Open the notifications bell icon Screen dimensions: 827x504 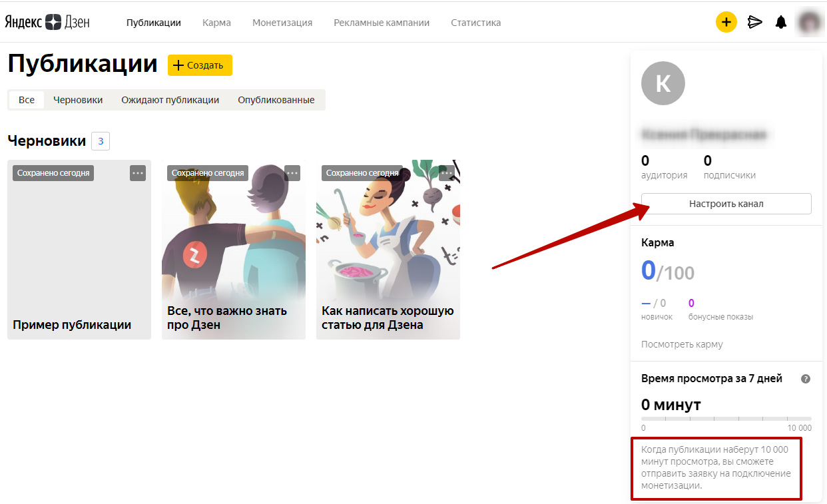tap(781, 23)
